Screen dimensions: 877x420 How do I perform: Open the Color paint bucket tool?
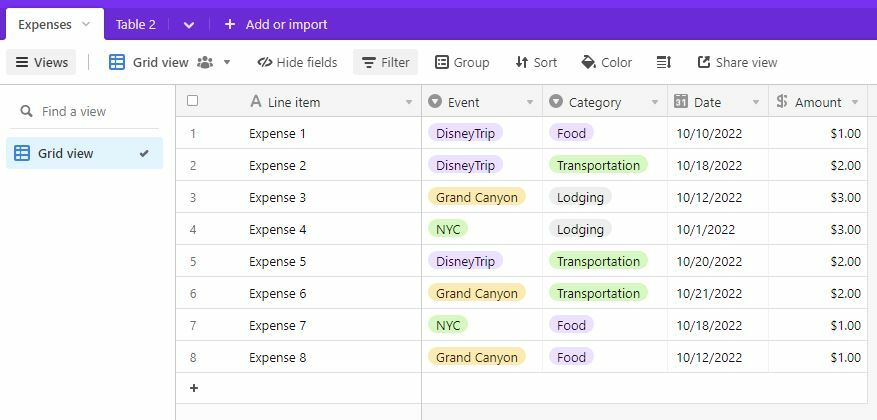point(588,62)
